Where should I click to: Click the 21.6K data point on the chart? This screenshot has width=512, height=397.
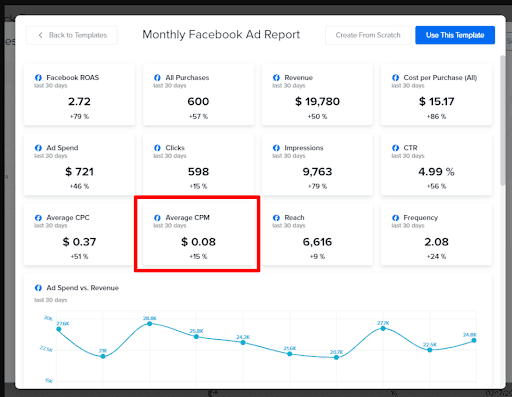coord(290,354)
